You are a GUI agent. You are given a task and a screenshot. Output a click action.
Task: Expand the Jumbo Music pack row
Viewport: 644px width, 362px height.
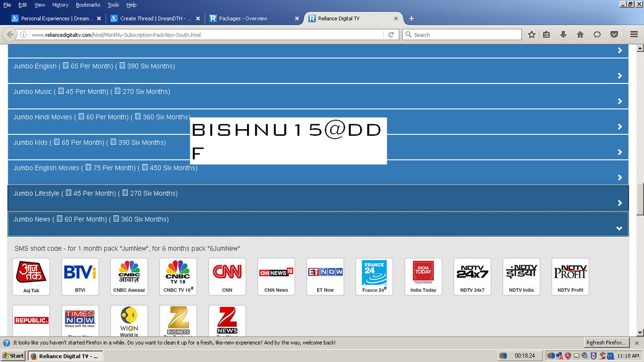318,96
